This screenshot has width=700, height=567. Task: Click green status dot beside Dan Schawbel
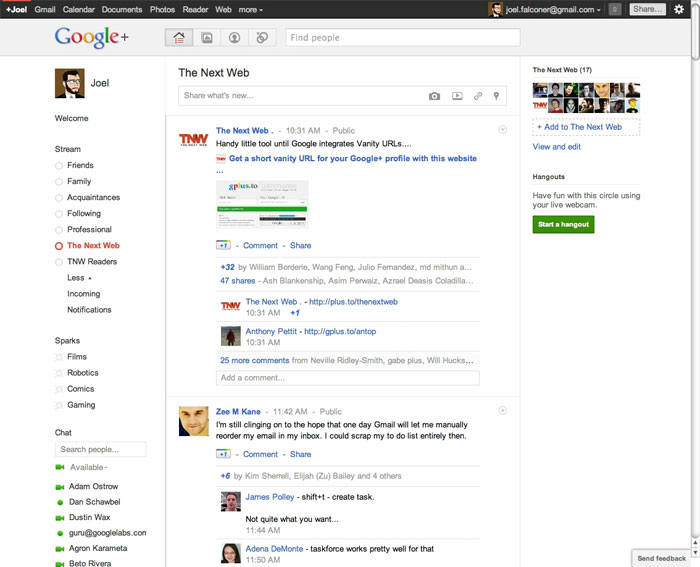coord(60,502)
